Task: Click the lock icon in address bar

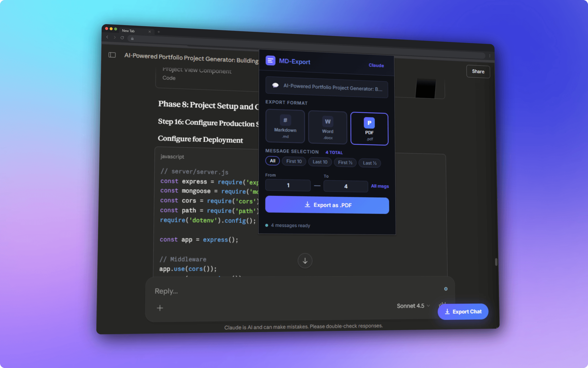Action: click(x=132, y=38)
